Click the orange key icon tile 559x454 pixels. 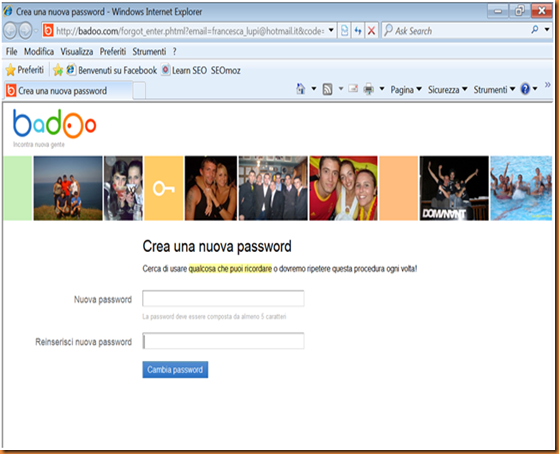pyautogui.click(x=164, y=188)
